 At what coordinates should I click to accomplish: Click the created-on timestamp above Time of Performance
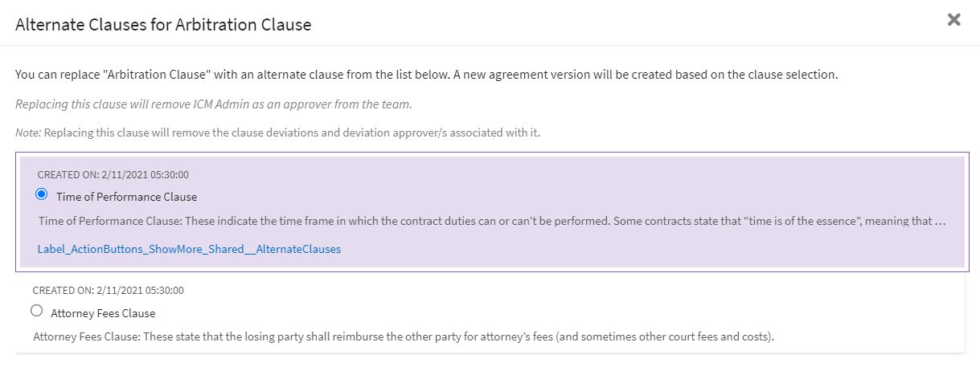pyautogui.click(x=113, y=174)
